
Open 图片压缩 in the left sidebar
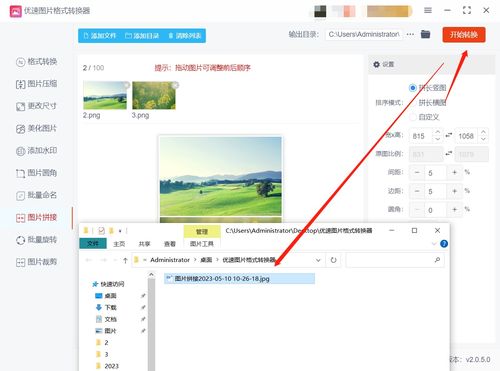[x=37, y=84]
